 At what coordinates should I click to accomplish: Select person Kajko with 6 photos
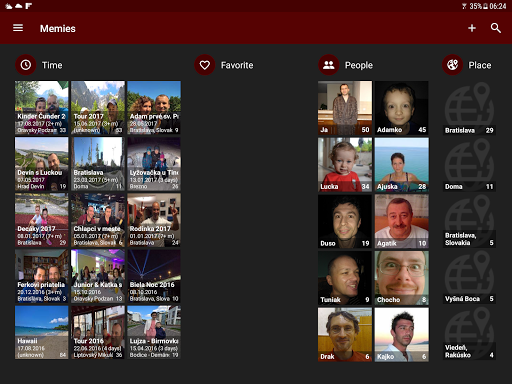tap(402, 335)
